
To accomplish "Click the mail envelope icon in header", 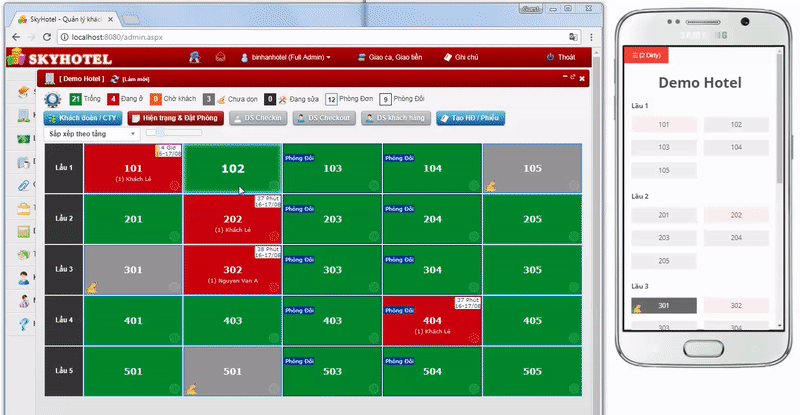I will tap(221, 58).
